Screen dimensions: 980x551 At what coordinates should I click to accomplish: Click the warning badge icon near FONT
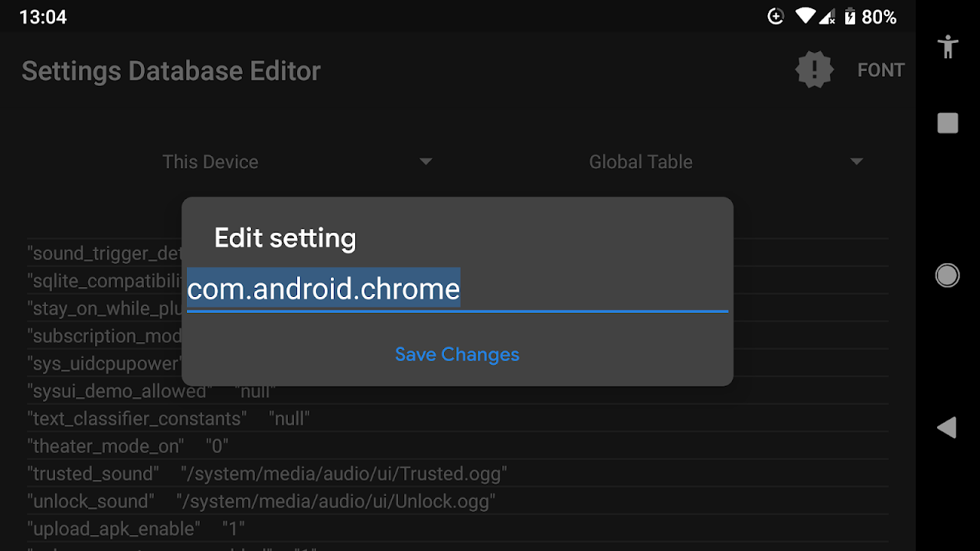814,69
